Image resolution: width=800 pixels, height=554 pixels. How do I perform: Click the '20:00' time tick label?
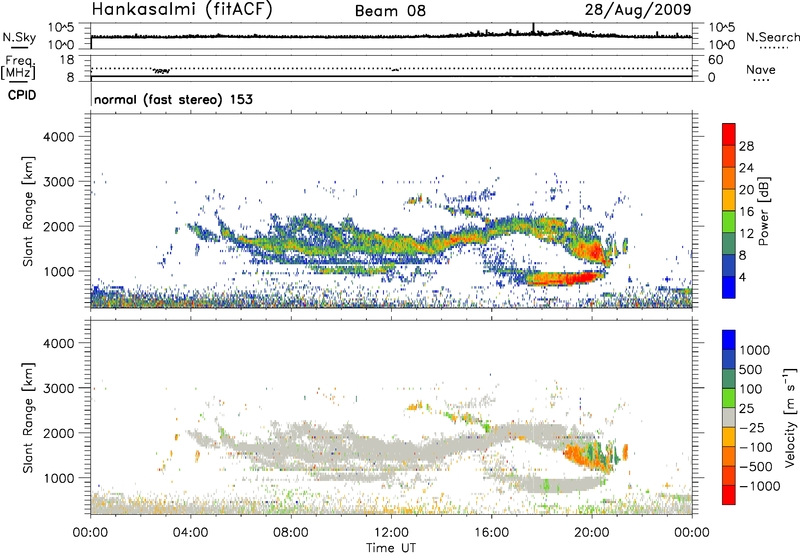[592, 533]
